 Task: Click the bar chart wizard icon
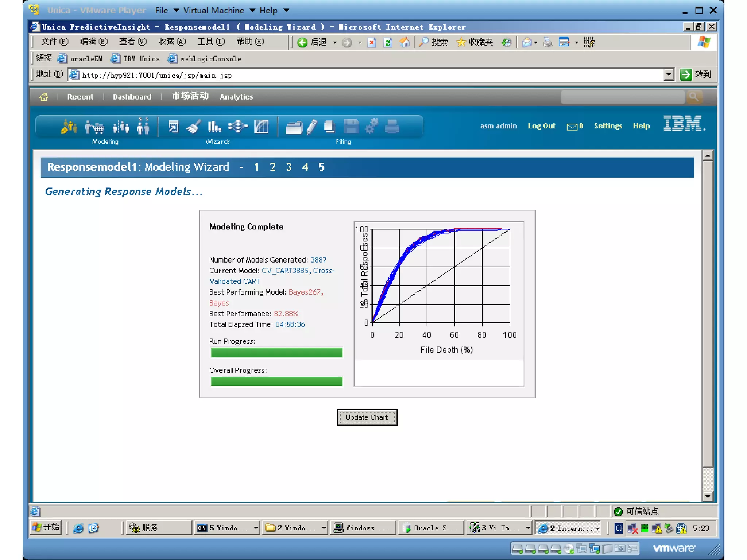coord(214,127)
